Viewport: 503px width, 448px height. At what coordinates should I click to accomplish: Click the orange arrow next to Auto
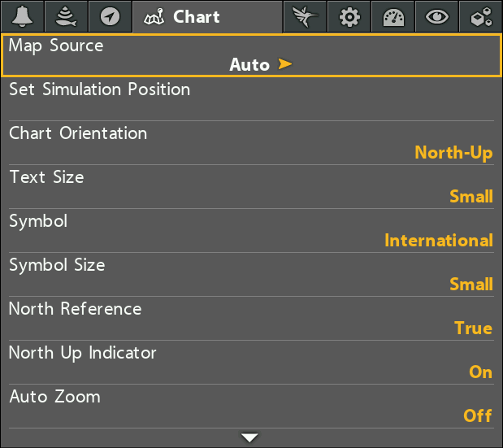point(285,64)
